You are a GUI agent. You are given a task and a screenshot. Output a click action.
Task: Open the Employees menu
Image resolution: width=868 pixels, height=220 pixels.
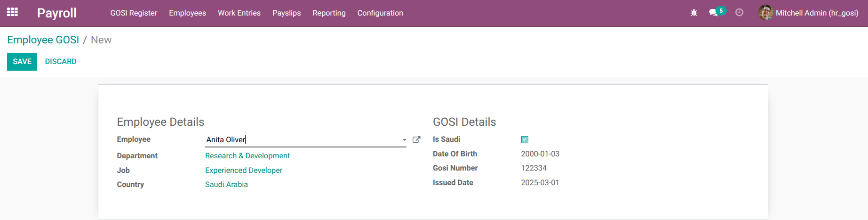(187, 13)
